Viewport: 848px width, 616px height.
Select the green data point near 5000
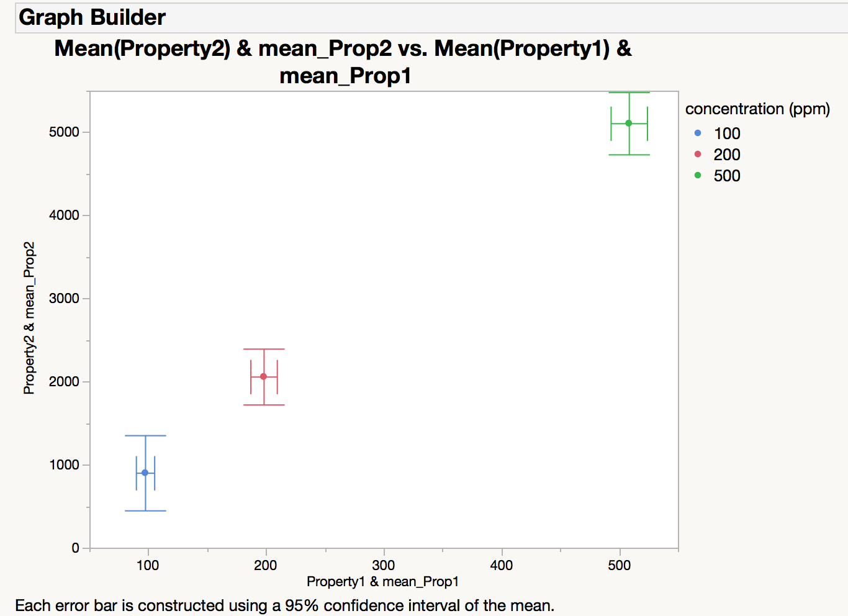coord(629,123)
